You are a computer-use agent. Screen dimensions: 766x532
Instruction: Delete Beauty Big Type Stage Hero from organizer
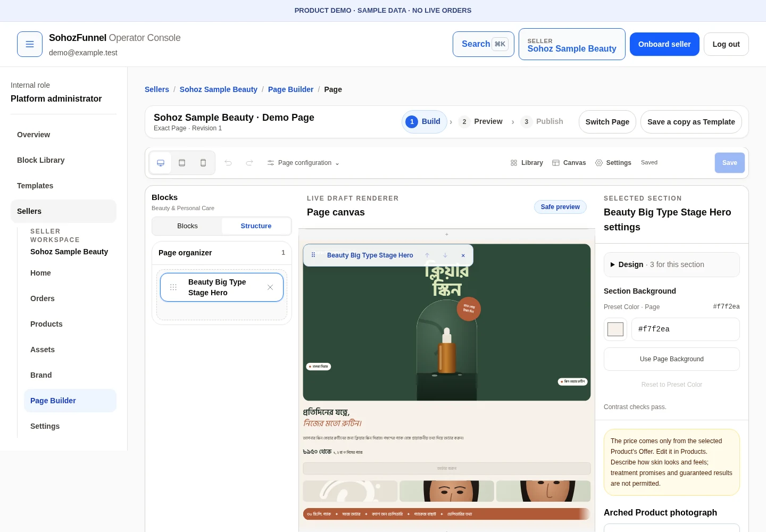point(270,287)
